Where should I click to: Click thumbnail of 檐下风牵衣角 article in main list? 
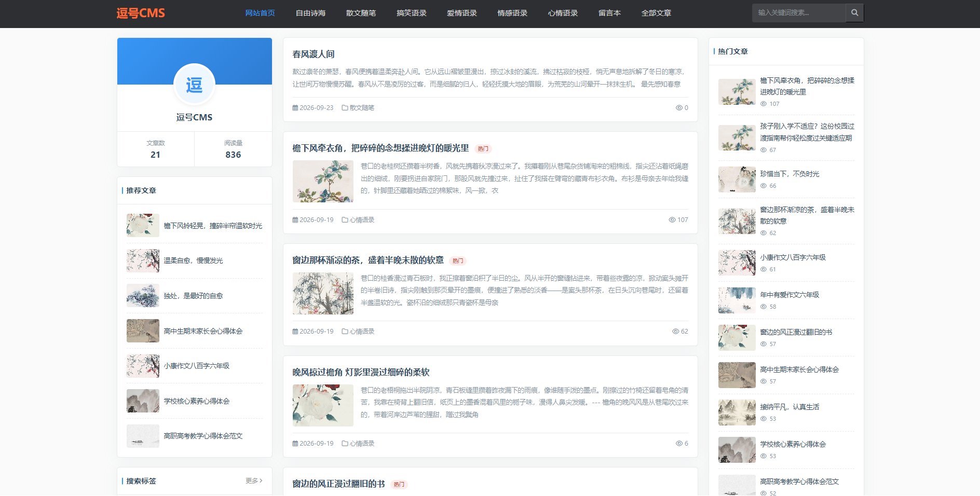(323, 181)
